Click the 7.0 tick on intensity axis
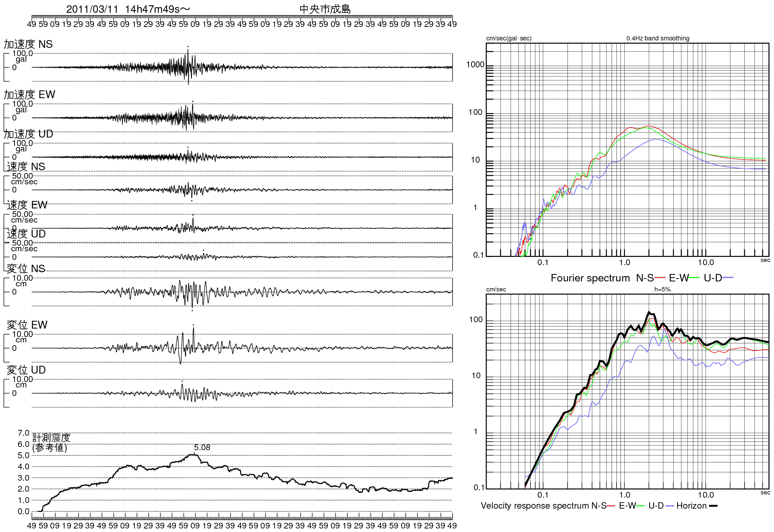The height and width of the screenshot is (532, 774). 23,433
